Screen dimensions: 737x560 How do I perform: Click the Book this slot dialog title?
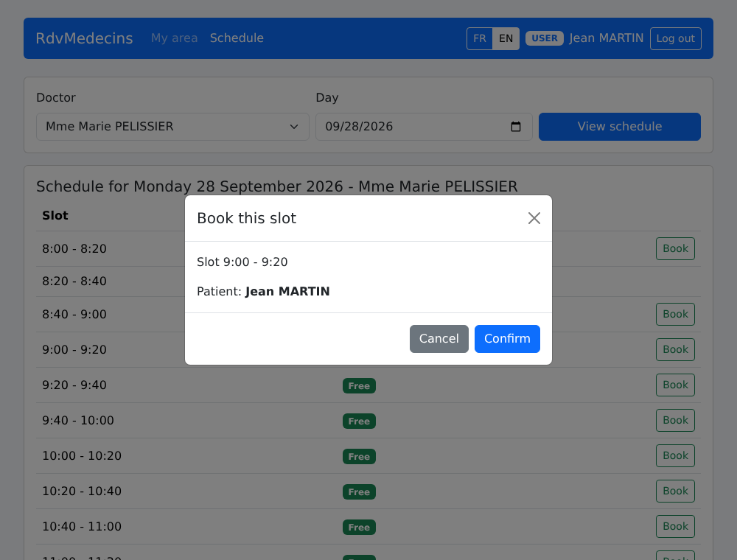click(x=246, y=218)
